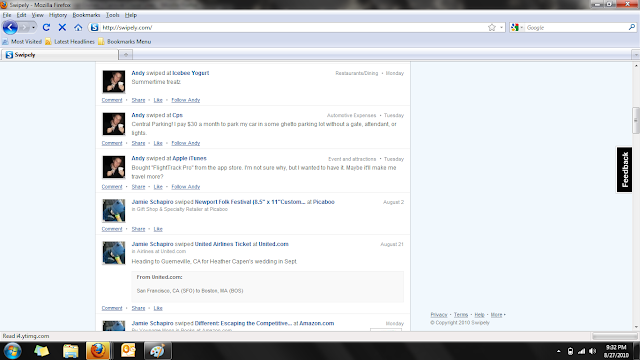Open Outlook from the taskbar

[x=128, y=351]
